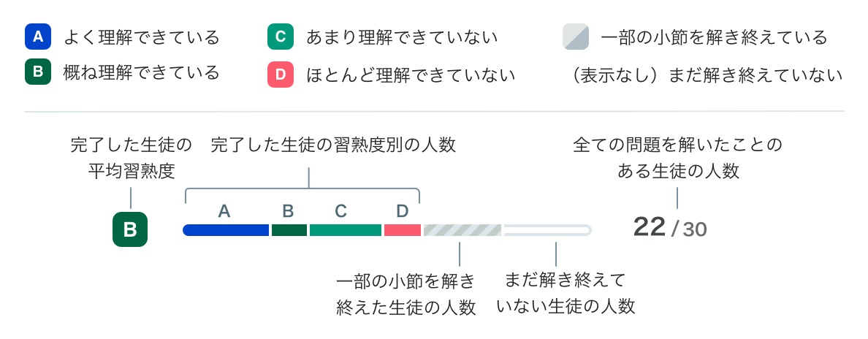Click the label よく理解できている

[x=142, y=38]
